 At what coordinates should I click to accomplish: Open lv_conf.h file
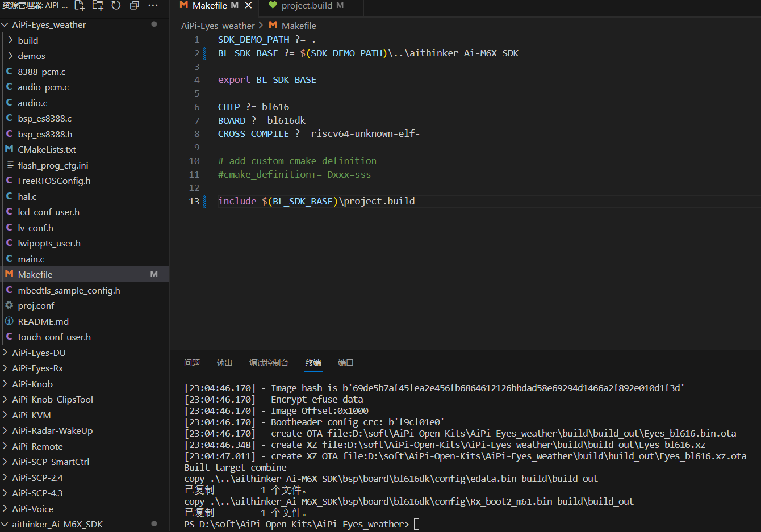pos(85,228)
